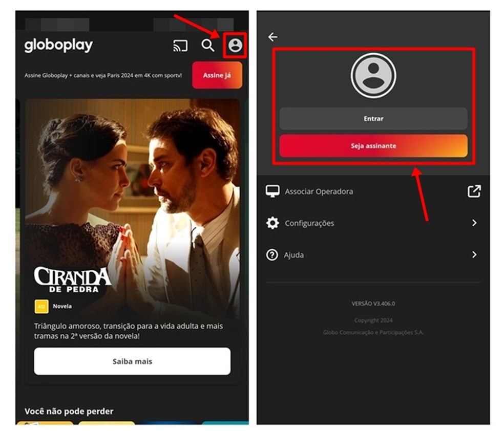The image size is (504, 431).
Task: Open the profile account icon
Action: click(235, 46)
